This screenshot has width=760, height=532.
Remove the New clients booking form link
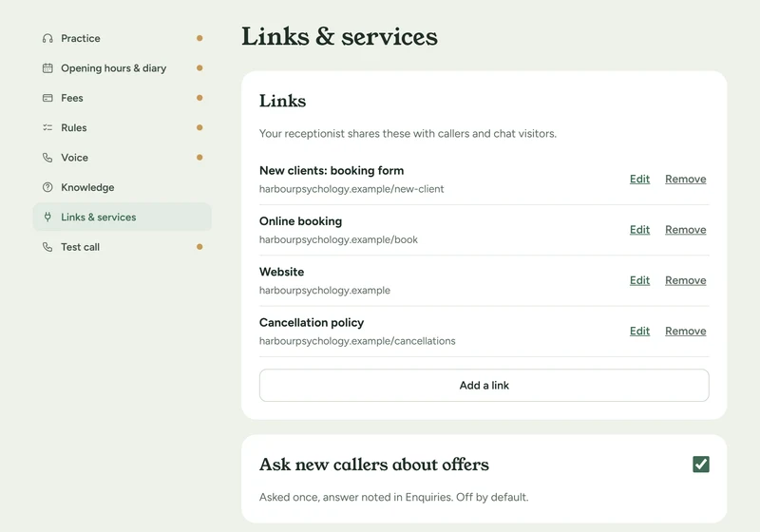685,180
